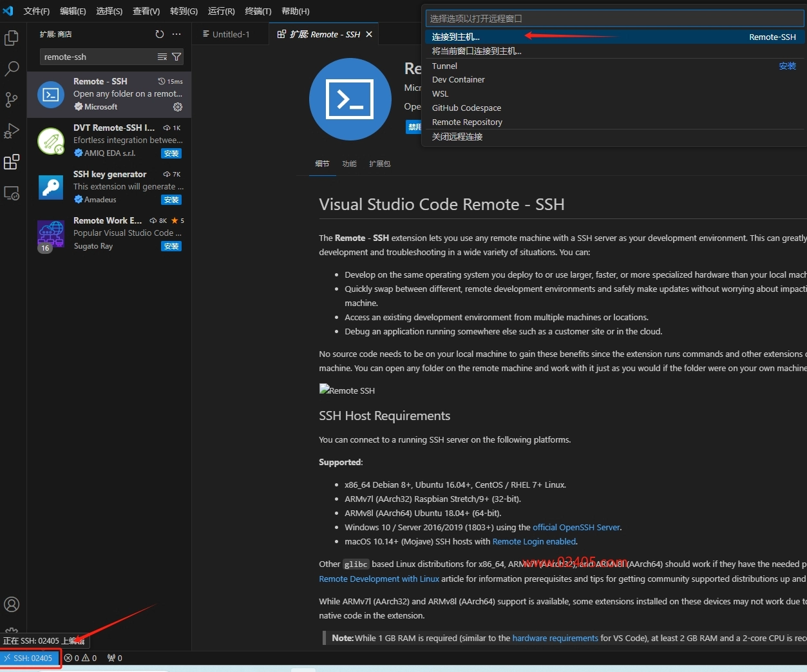
Task: Choose 连接到主机... option
Action: pyautogui.click(x=614, y=37)
